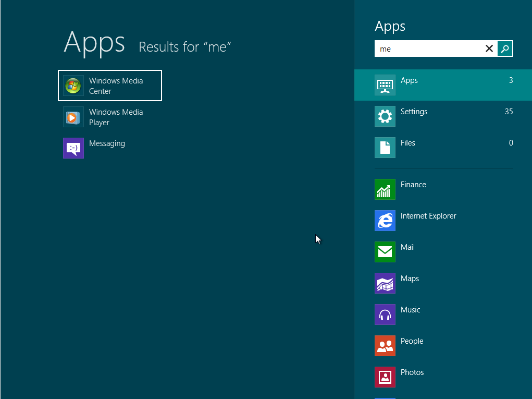Image resolution: width=532 pixels, height=399 pixels.
Task: Click the Messaging result text
Action: tap(107, 143)
